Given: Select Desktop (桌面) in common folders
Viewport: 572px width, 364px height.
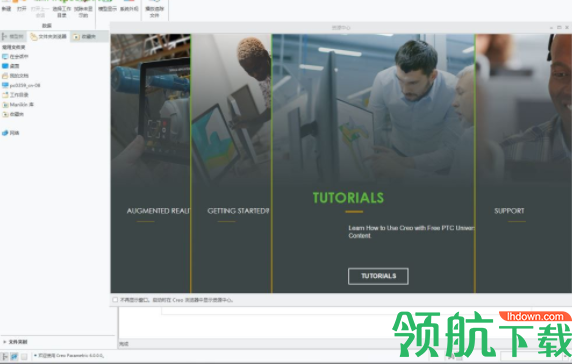Looking at the screenshot, I should (11, 66).
